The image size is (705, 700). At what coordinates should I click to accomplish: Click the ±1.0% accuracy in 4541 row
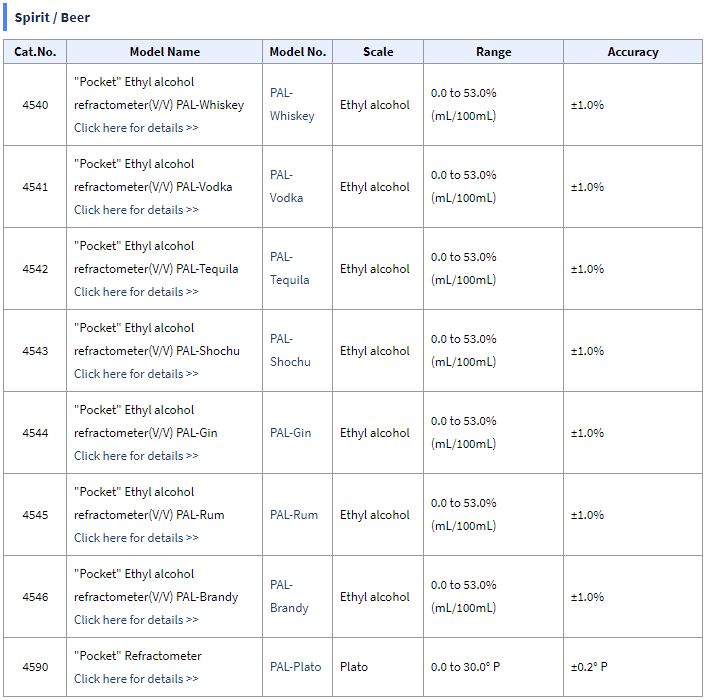[587, 187]
